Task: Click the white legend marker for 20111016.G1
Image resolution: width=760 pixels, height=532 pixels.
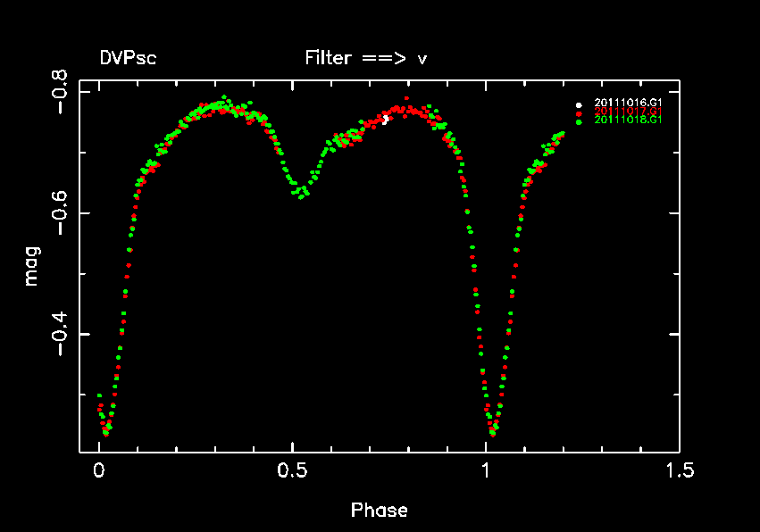Action: click(x=579, y=104)
